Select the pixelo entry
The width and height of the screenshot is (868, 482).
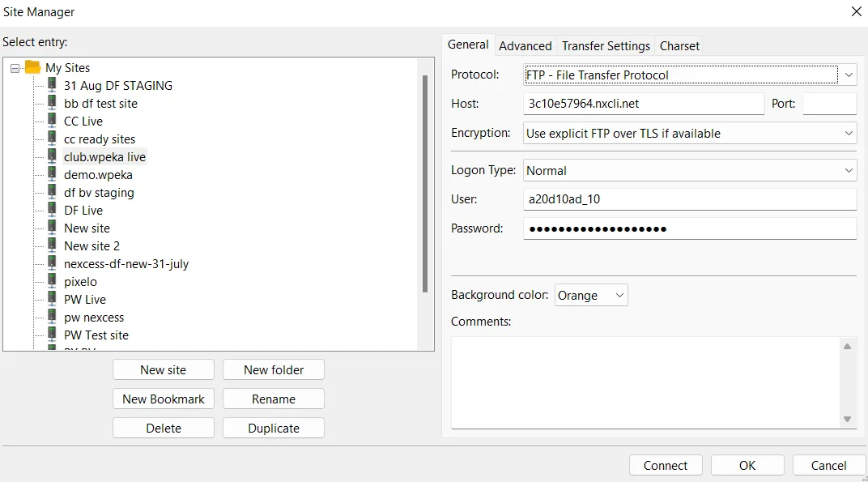coord(80,281)
